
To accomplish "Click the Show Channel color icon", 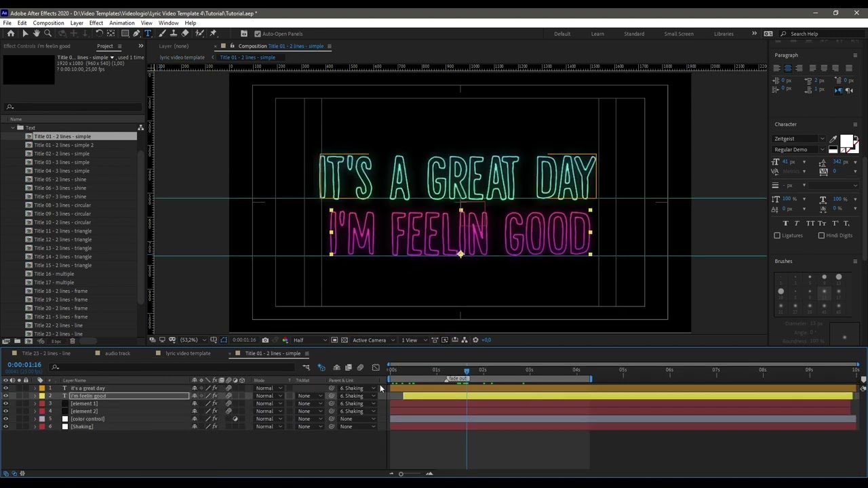I will (x=284, y=340).
